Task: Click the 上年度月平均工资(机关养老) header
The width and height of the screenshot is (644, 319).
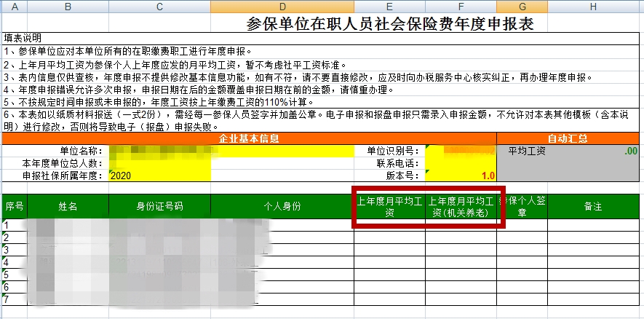Action: [x=461, y=206]
